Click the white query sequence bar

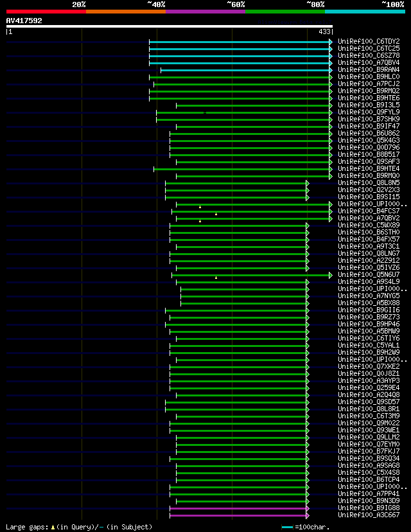[x=170, y=26]
